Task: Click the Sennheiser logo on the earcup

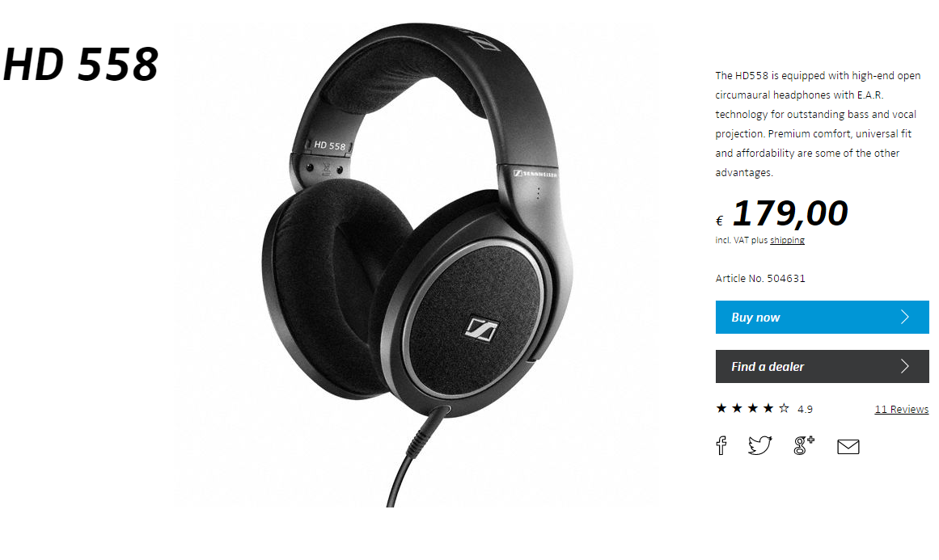Action: coord(481,328)
